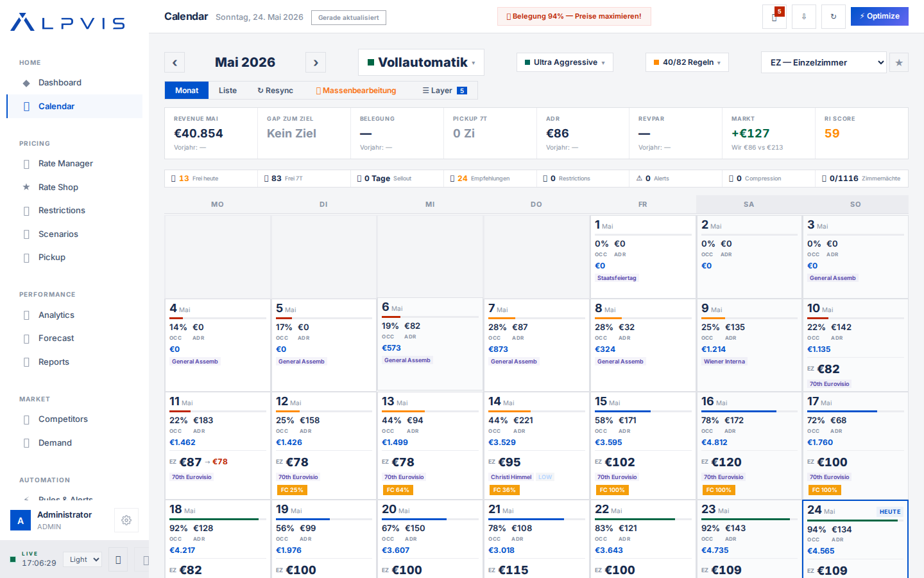Screen dimensions: 924x578
Task: Filter by 83 Frei 7T
Action: (304, 179)
